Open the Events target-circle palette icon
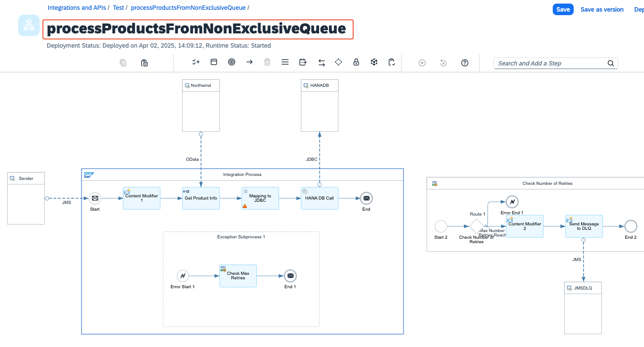Viewport: 644px width, 347px height. click(231, 62)
